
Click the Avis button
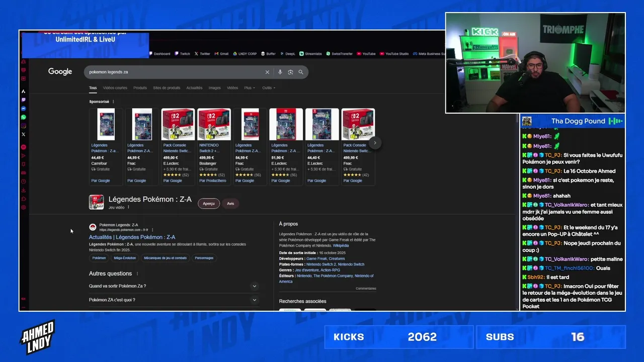[230, 204]
